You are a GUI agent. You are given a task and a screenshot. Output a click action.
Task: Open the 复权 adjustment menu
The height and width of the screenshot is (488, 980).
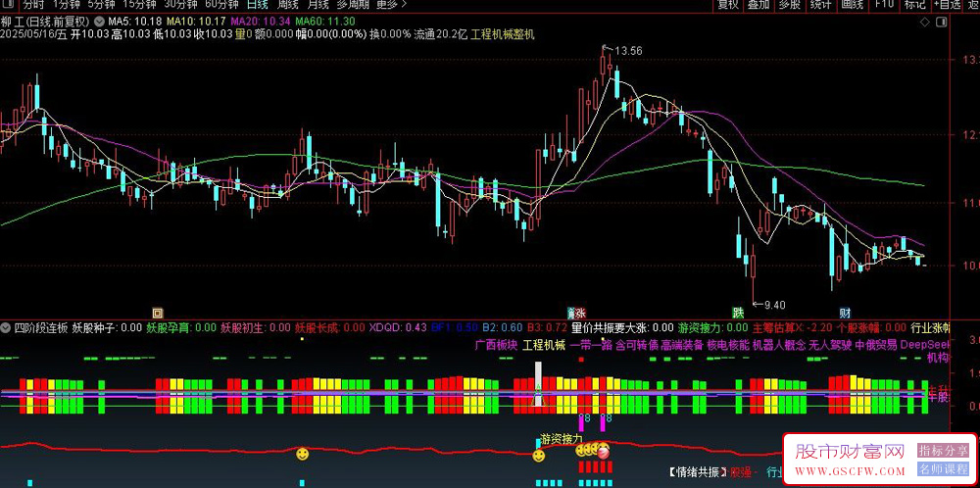(x=728, y=4)
